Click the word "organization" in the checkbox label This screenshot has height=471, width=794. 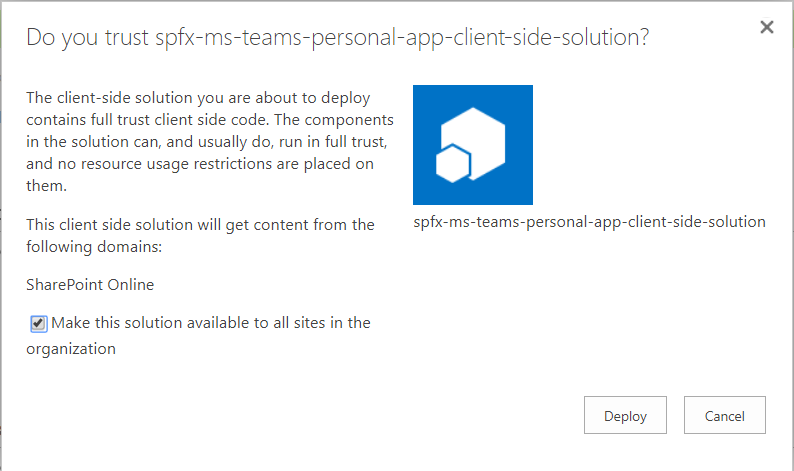click(x=71, y=349)
